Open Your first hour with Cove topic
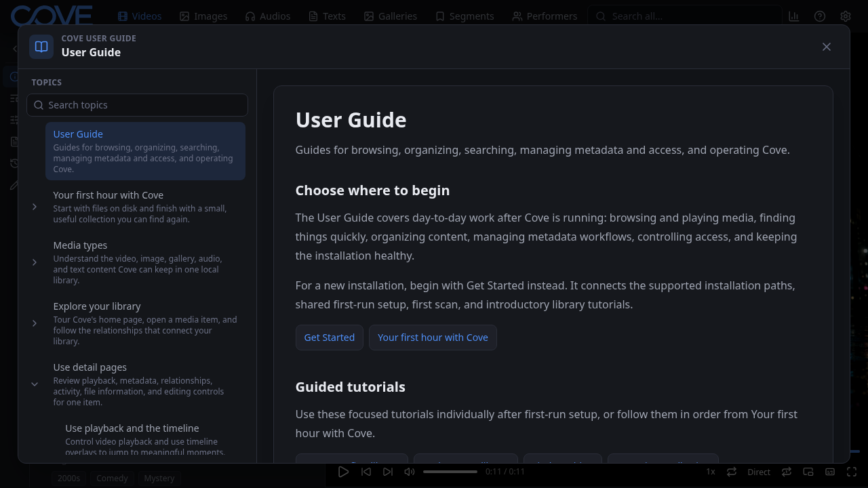Screen dimensions: 868x488 [x=145, y=207]
